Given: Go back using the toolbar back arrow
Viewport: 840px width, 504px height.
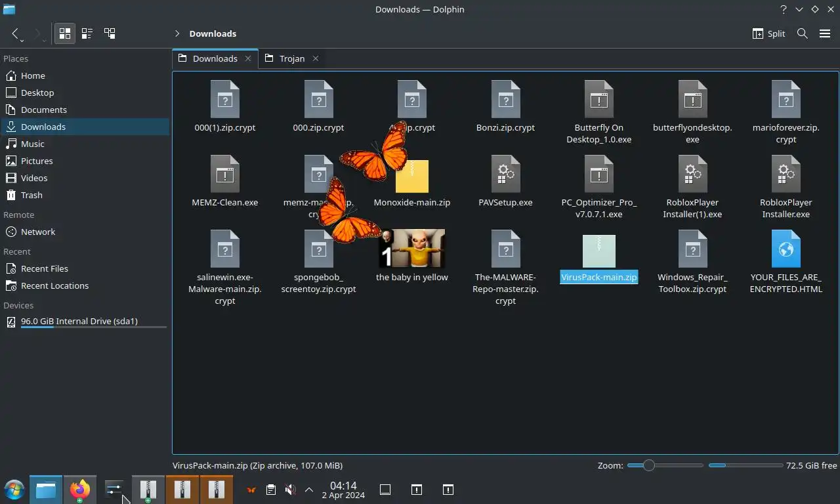Looking at the screenshot, I should click(x=15, y=33).
